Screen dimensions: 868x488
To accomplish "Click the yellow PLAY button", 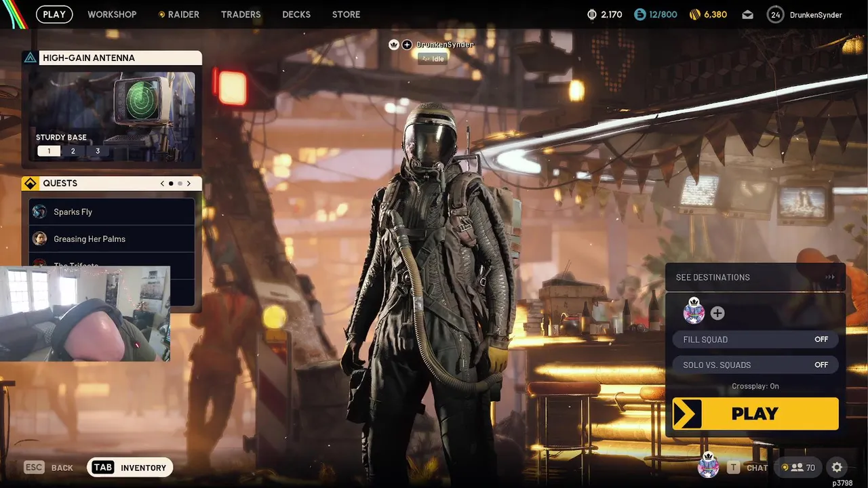I will (755, 413).
